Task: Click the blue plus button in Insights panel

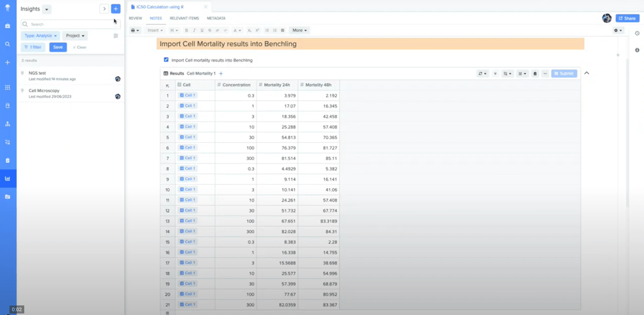Action: click(115, 9)
